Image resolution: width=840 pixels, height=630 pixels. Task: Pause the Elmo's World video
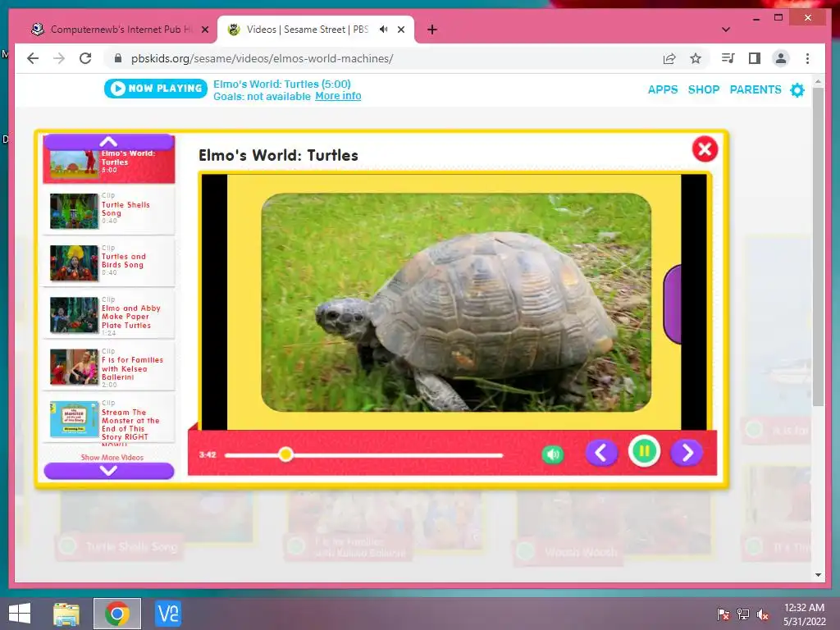coord(644,451)
